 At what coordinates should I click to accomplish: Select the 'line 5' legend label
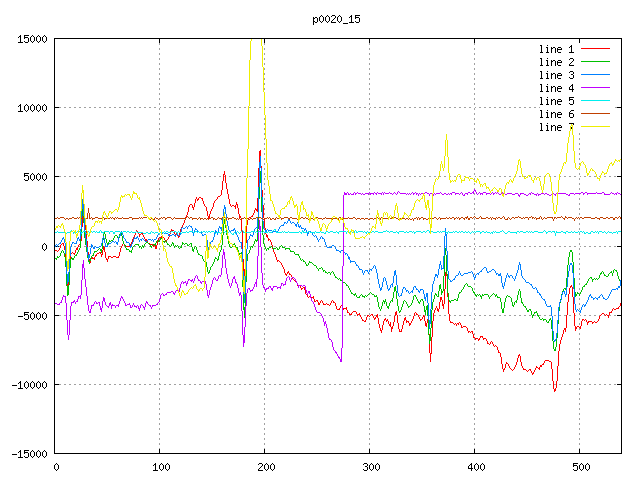[x=556, y=101]
